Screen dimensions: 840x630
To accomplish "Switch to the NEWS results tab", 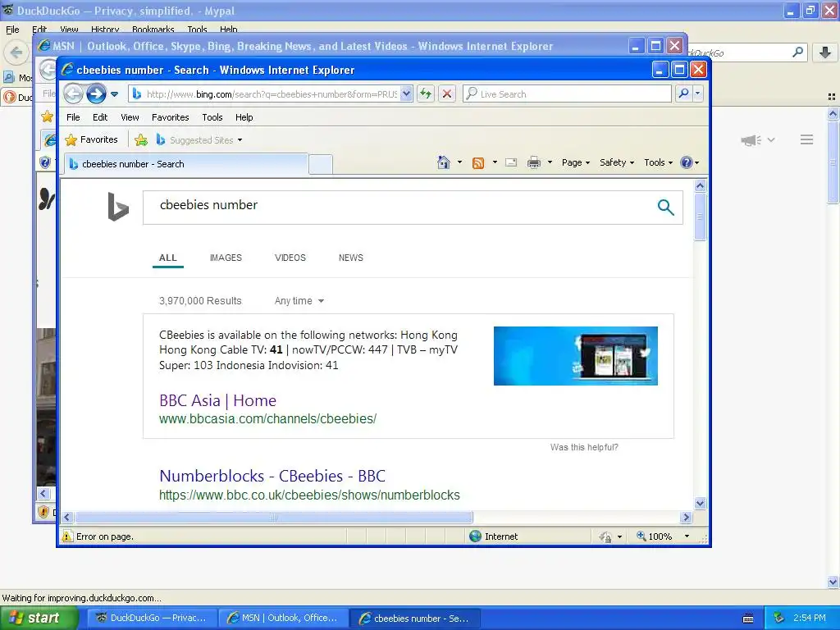I will tap(351, 258).
